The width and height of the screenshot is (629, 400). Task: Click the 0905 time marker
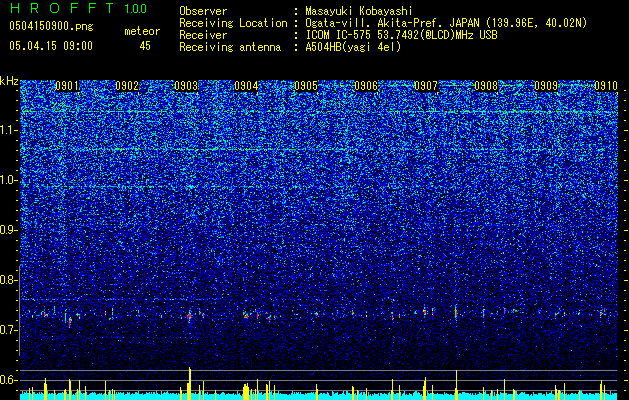pyautogui.click(x=306, y=86)
